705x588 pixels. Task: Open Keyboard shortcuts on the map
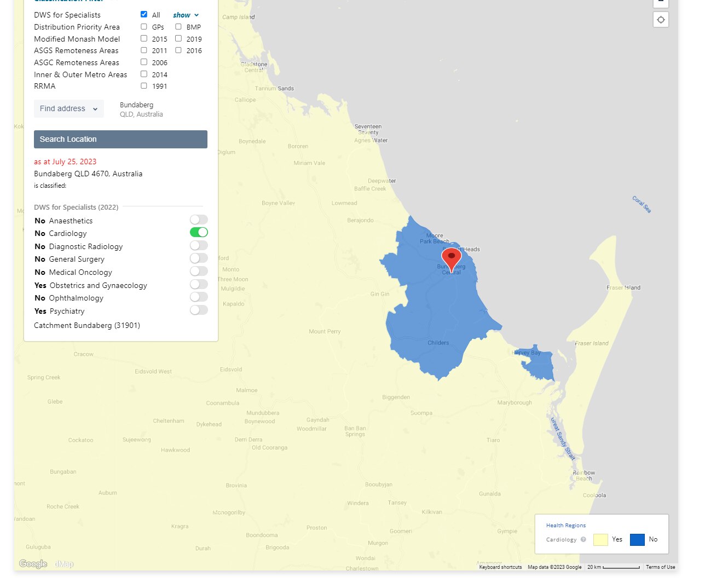coord(500,567)
